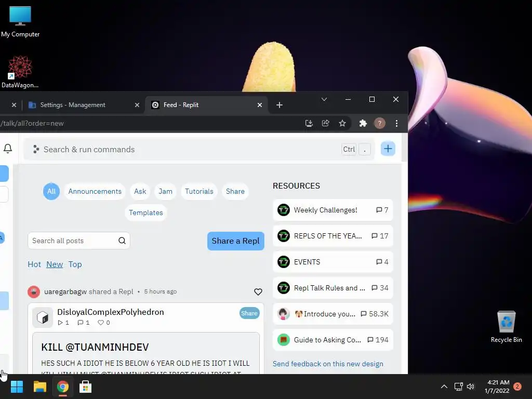532x399 pixels.
Task: Open Chrome extensions puzzle icon
Action: [363, 123]
